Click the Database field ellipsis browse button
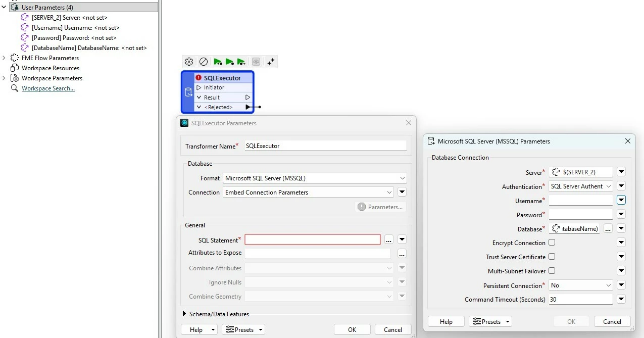 [x=608, y=229]
